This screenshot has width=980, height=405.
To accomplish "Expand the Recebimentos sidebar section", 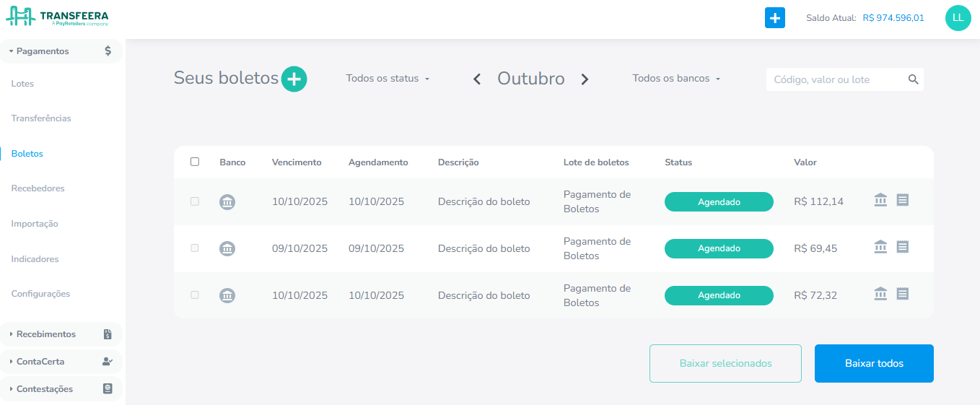I will [x=46, y=334].
